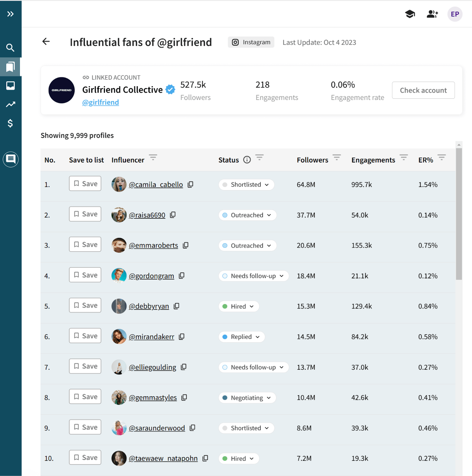The height and width of the screenshot is (476, 472).
Task: Copy the @elliegoulding handle
Action: 184,367
